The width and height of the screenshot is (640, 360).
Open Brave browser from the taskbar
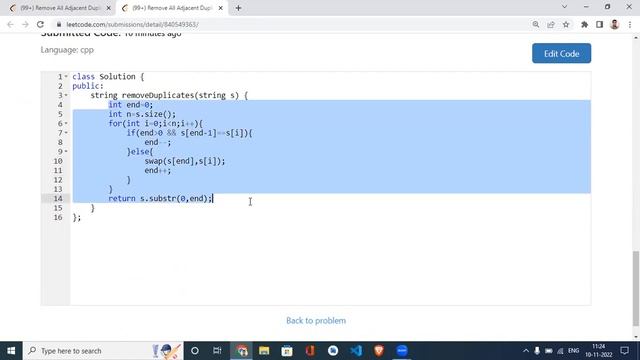click(x=379, y=351)
